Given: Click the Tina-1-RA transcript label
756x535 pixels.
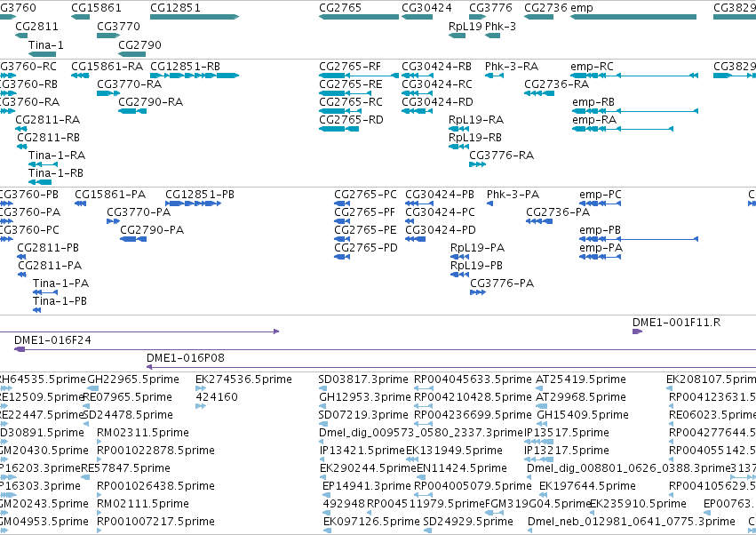Looking at the screenshot, I should pos(56,156).
